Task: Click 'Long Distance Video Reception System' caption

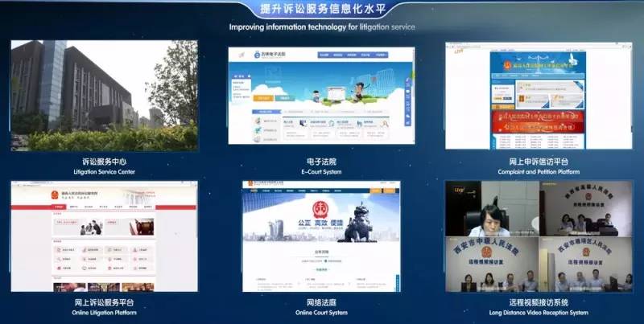Action: [535, 312]
